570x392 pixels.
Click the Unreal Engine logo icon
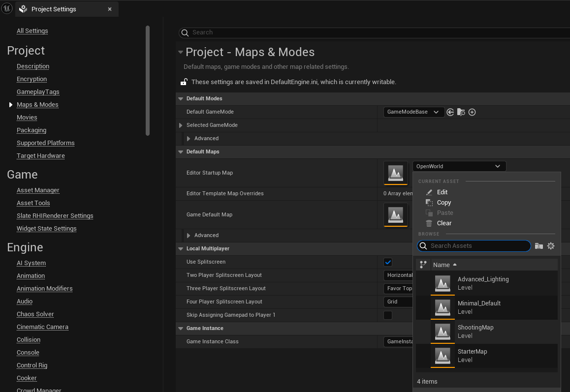tap(7, 9)
